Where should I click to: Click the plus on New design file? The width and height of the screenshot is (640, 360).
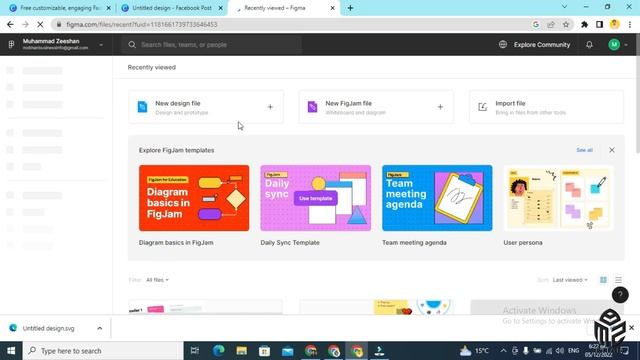point(270,107)
